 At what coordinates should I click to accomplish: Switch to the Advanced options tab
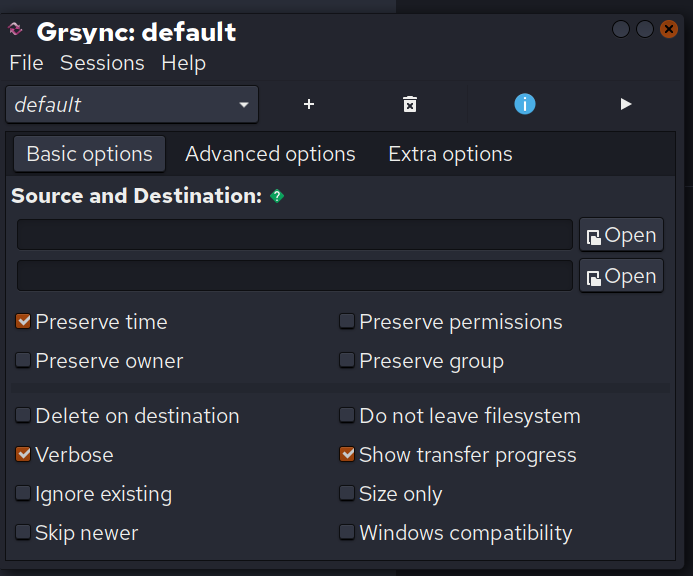(x=270, y=154)
